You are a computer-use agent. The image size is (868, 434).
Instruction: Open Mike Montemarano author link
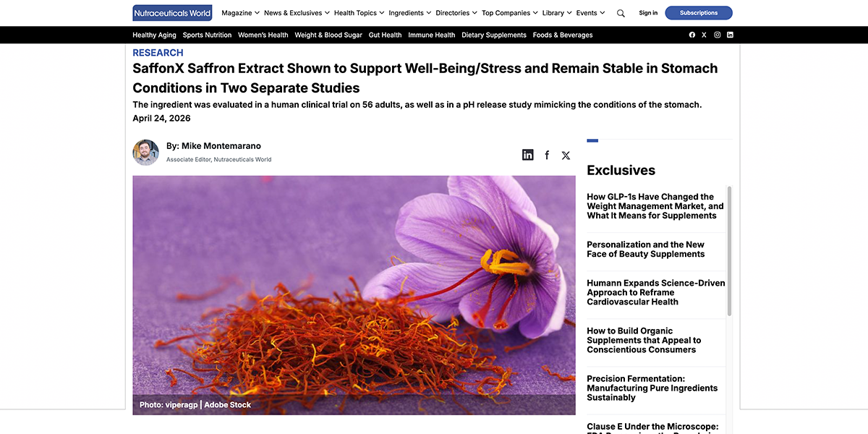pos(221,146)
